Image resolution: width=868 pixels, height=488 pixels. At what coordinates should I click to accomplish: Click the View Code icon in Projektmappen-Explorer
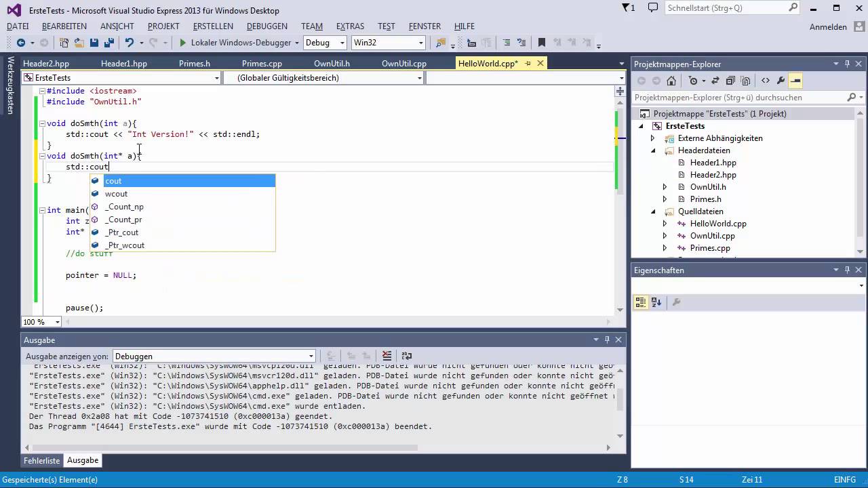(x=766, y=81)
